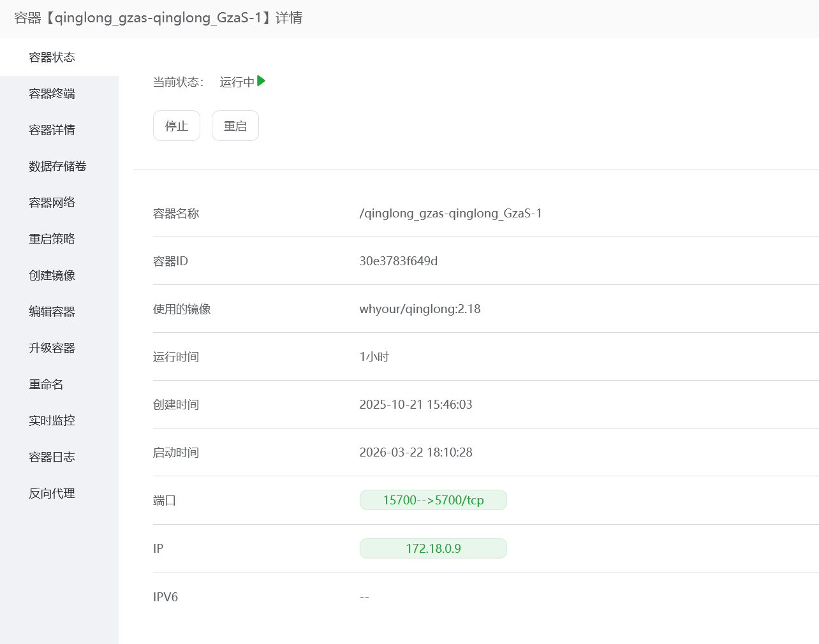
Task: Restart the container with 重启 button
Action: click(x=235, y=126)
